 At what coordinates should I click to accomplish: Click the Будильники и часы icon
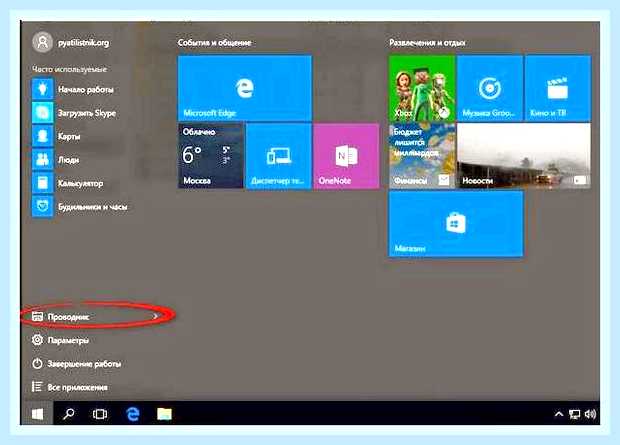[43, 206]
